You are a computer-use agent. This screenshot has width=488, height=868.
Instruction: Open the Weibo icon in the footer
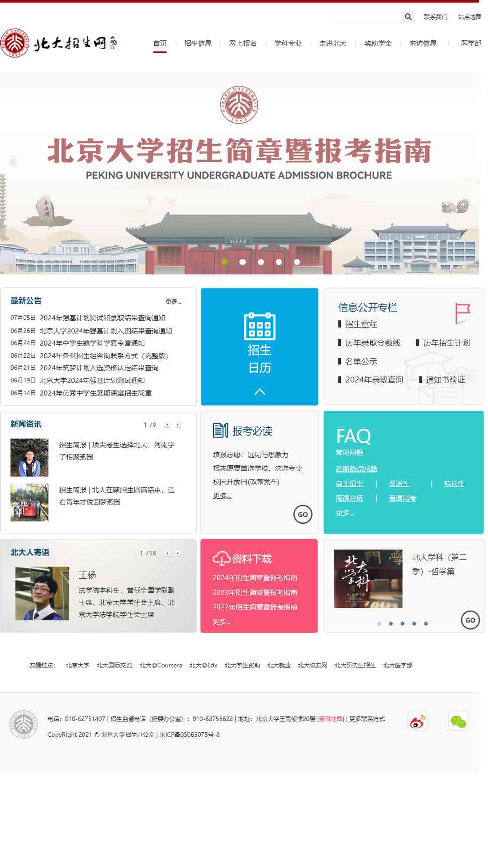point(417,721)
